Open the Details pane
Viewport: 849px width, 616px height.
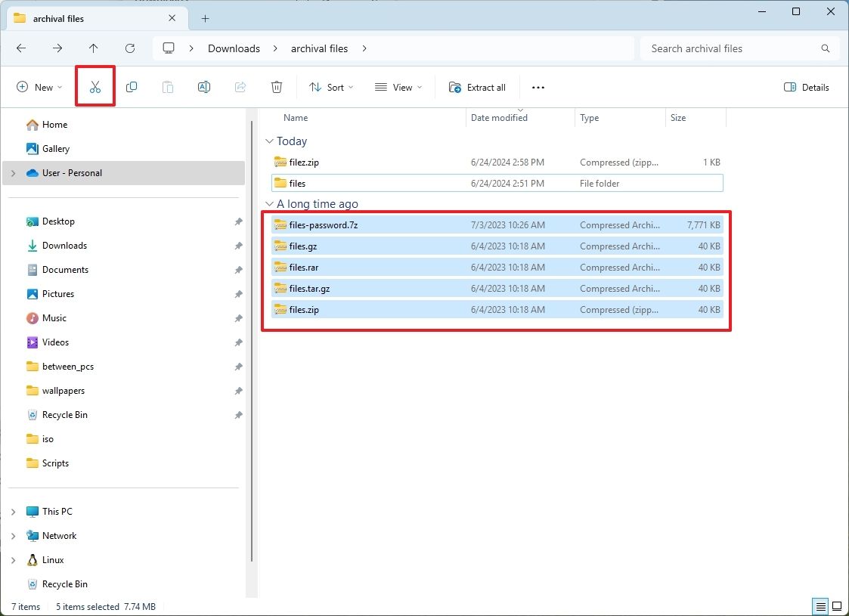tap(805, 87)
